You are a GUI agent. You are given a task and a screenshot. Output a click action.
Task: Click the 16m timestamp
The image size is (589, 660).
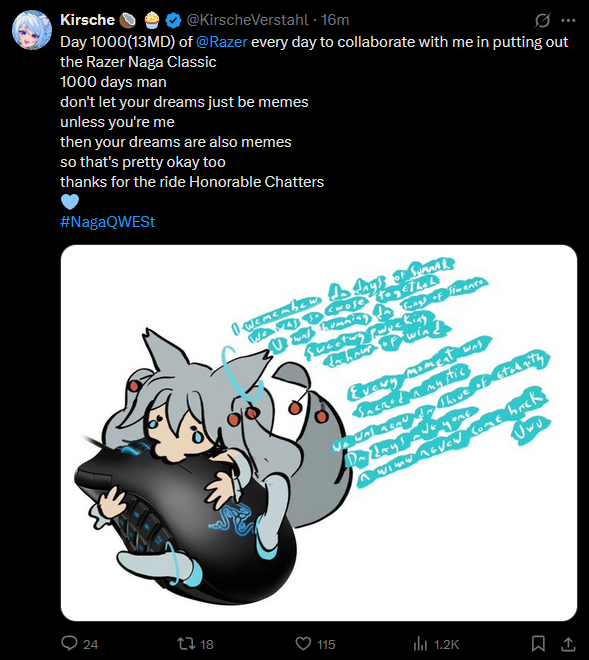pos(335,20)
